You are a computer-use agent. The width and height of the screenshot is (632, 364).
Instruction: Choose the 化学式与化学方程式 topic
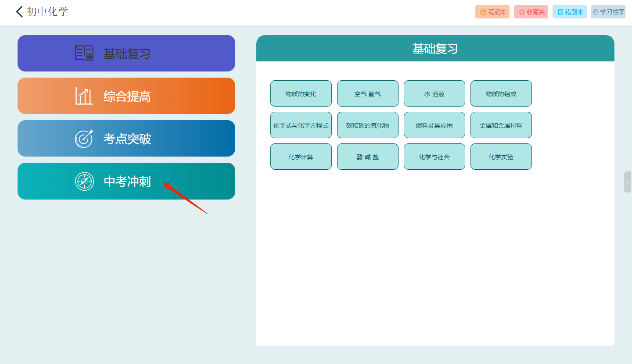(x=301, y=125)
